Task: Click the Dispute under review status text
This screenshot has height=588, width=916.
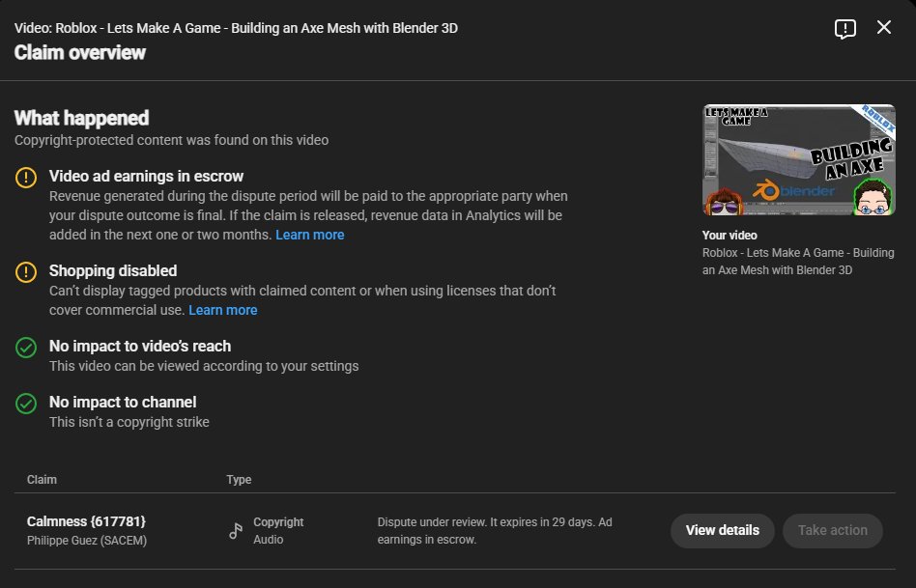Action: coord(495,531)
